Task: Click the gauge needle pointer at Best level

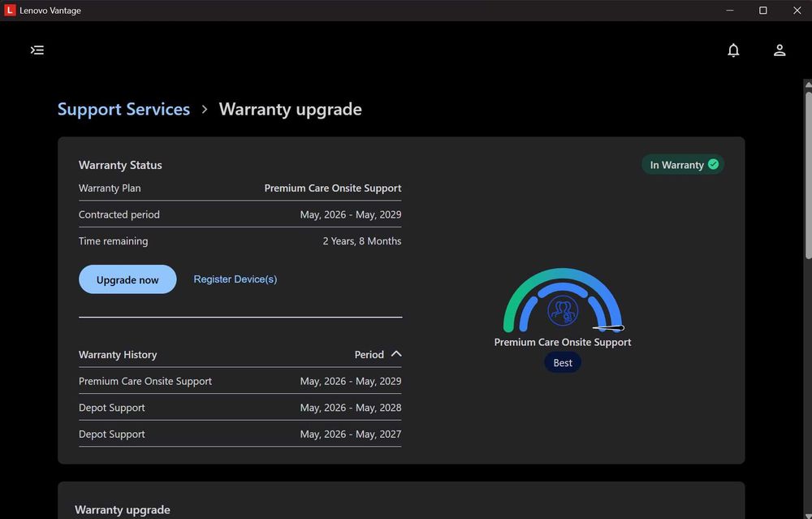Action: (x=608, y=328)
